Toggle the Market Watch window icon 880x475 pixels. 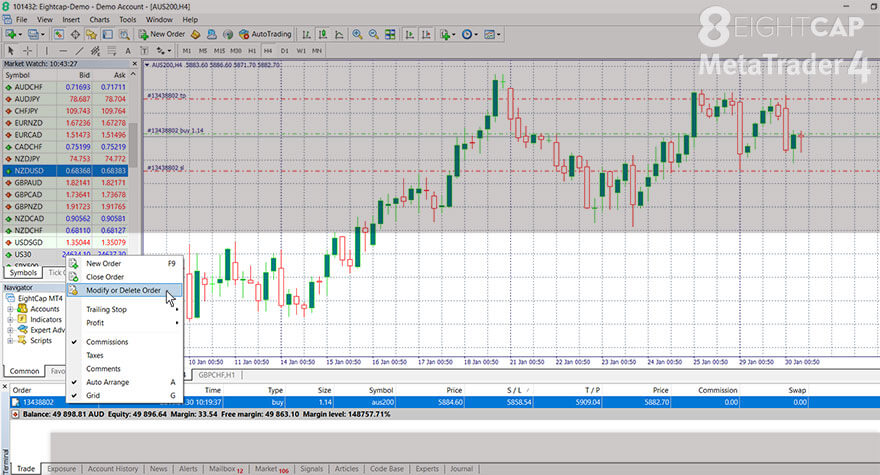(x=58, y=34)
